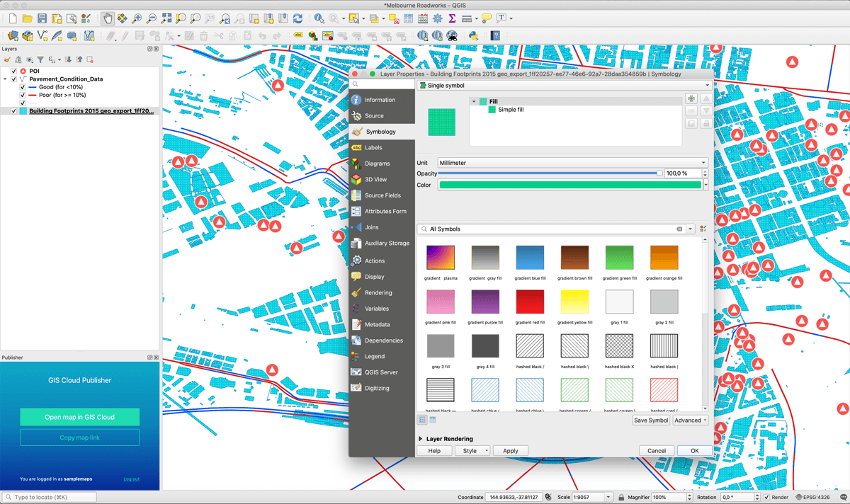Click Expand All icon in Layers panel
This screenshot has width=850, height=504.
pos(69,59)
